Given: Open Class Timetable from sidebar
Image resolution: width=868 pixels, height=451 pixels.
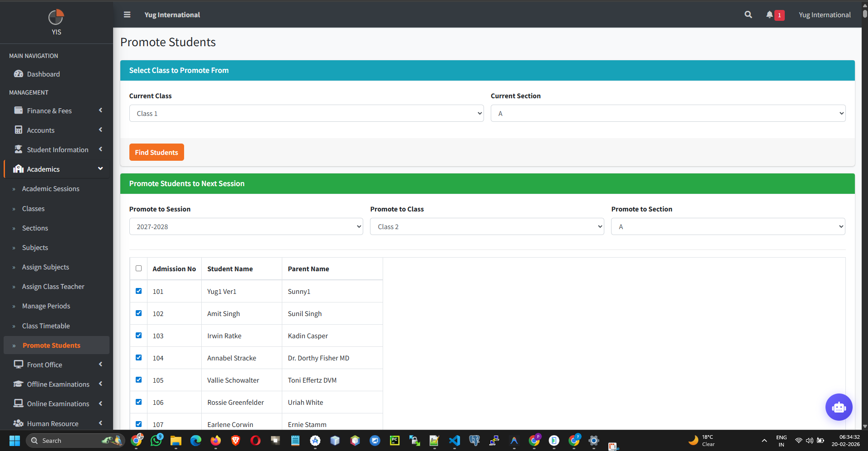Looking at the screenshot, I should point(46,326).
